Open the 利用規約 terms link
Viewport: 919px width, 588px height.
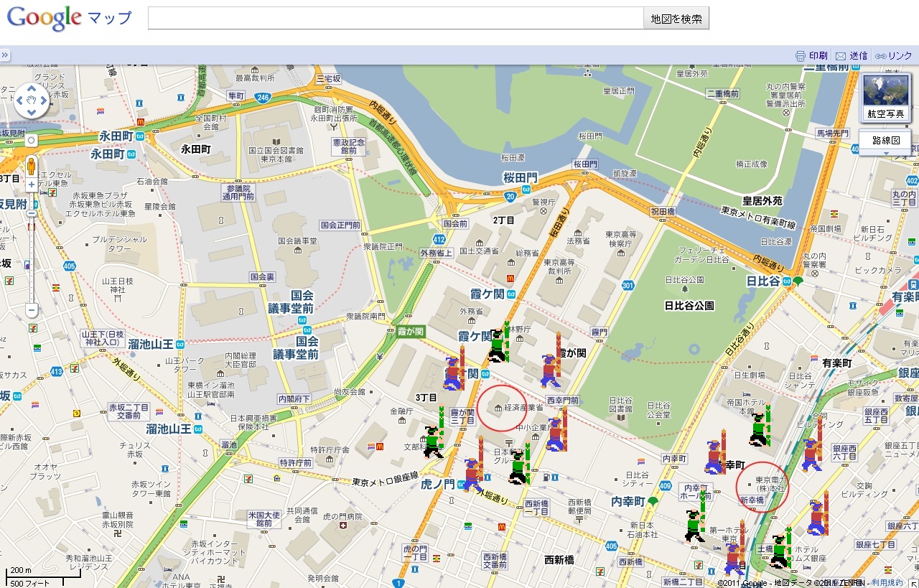coord(887,582)
